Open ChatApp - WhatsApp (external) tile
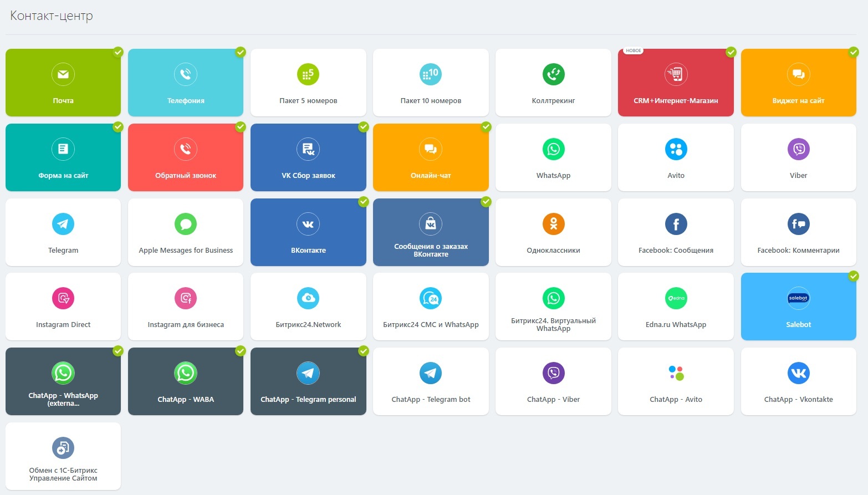868x495 pixels. pyautogui.click(x=63, y=381)
